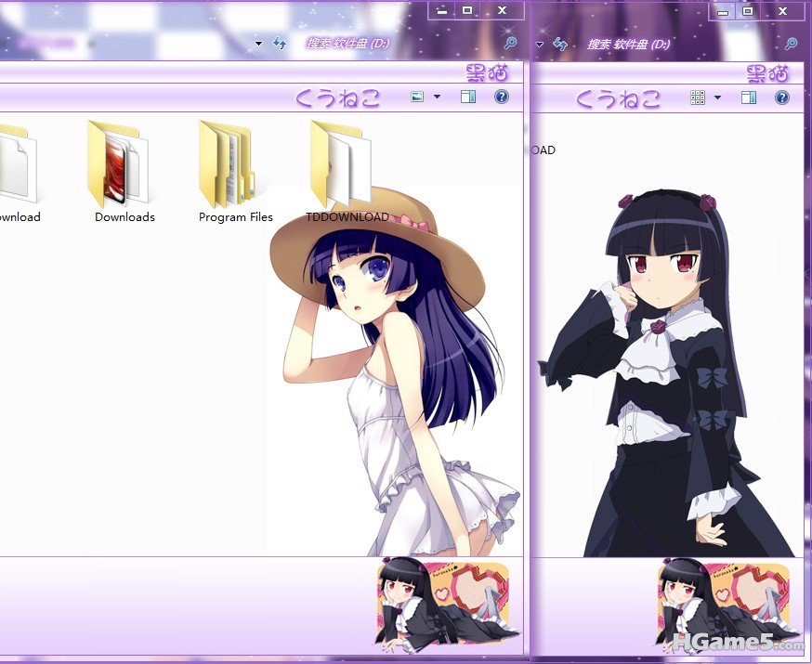The image size is (812, 664).
Task: Click the help icon in left window
Action: (501, 97)
